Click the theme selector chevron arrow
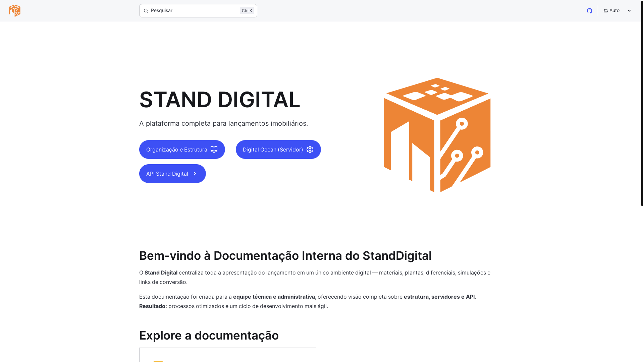 (629, 11)
